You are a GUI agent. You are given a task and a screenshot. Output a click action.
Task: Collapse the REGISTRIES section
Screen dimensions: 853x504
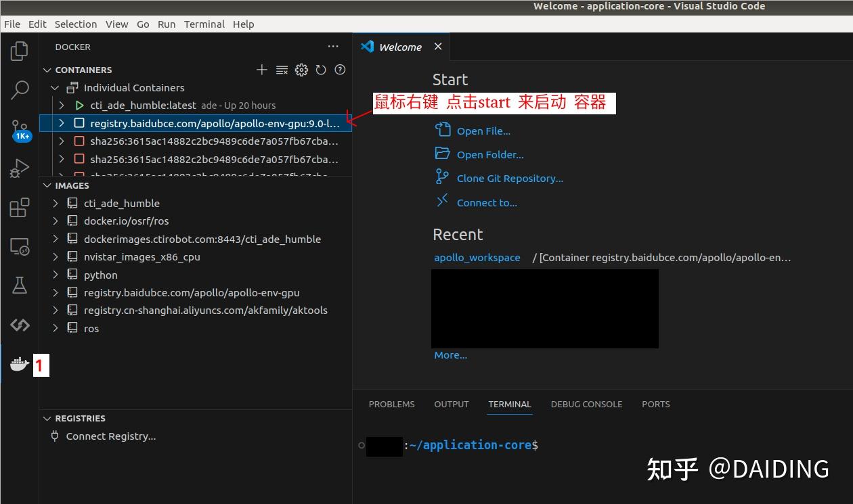coord(47,418)
